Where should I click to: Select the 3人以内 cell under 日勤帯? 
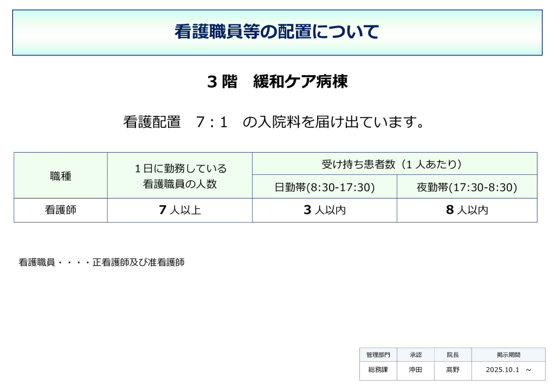pos(325,210)
